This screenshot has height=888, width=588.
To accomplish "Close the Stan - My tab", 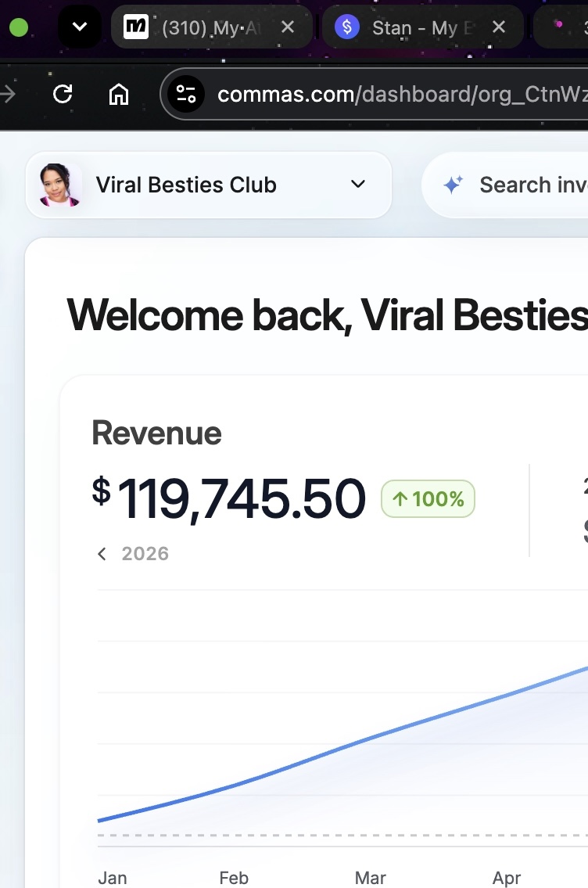I will tap(499, 27).
